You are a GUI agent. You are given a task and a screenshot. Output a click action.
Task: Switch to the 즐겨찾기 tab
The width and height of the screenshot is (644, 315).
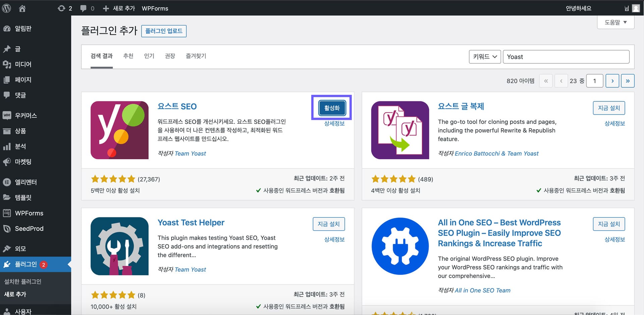[x=196, y=56]
